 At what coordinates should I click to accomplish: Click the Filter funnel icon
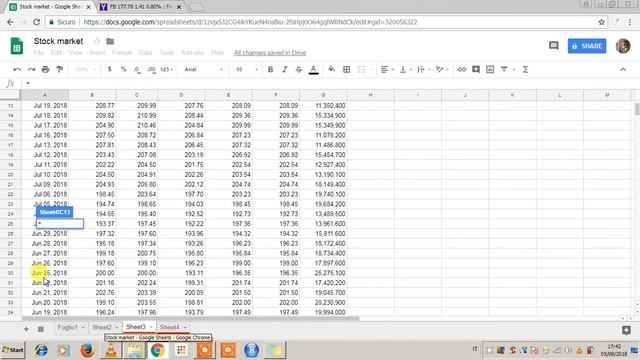coord(504,69)
